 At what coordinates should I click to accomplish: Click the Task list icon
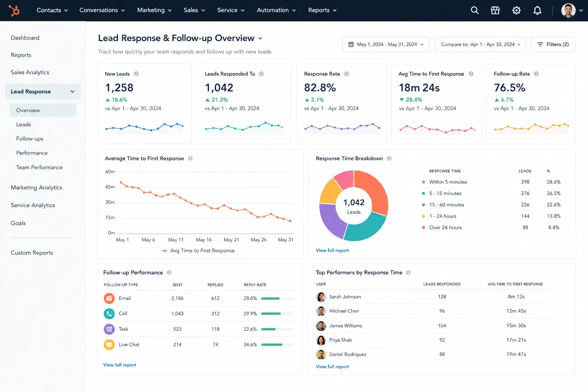pyautogui.click(x=109, y=329)
